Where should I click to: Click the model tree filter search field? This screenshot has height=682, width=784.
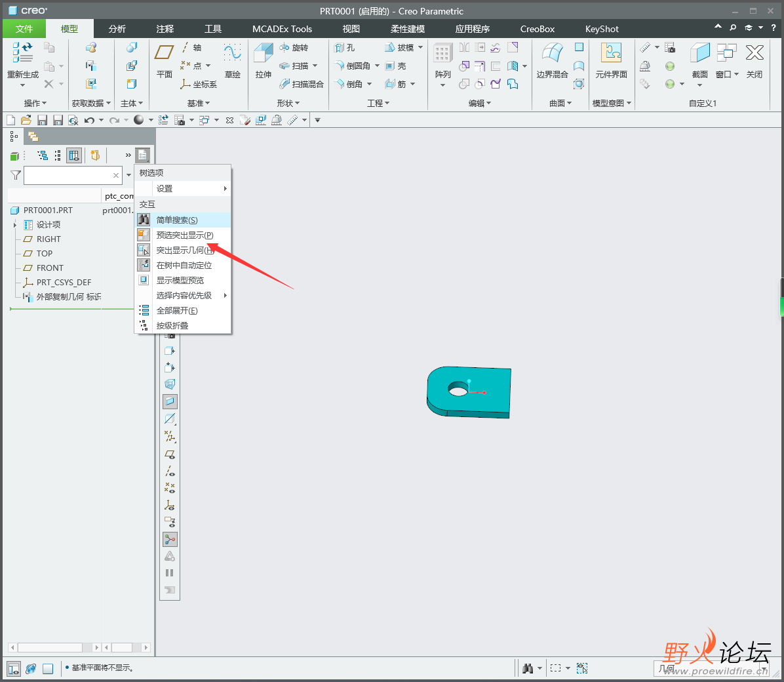(x=73, y=175)
